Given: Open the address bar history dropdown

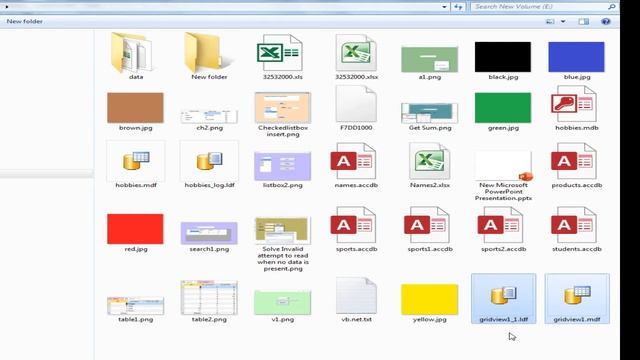Looking at the screenshot, I should (444, 7).
